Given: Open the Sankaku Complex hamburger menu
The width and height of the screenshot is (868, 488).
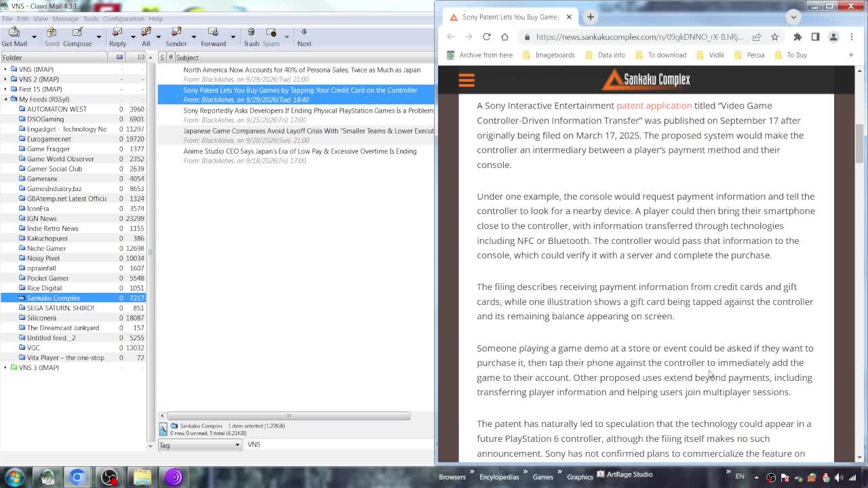Looking at the screenshot, I should tap(466, 80).
